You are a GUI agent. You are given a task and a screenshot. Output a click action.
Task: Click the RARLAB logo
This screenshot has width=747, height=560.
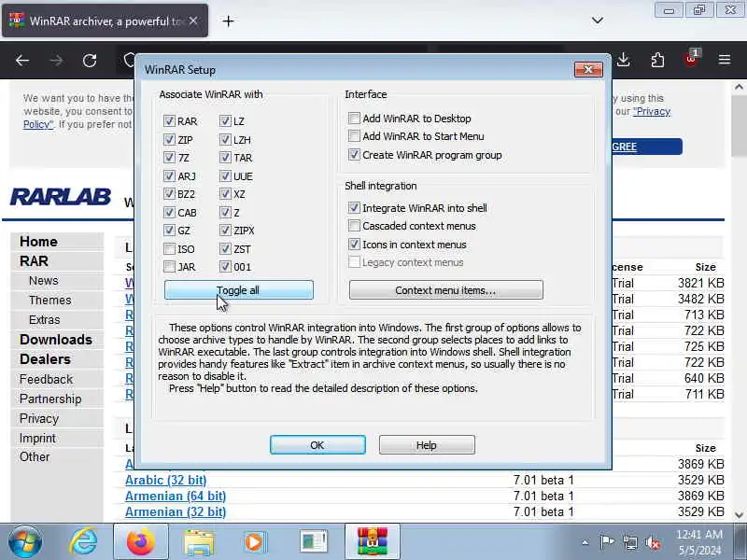(x=61, y=197)
